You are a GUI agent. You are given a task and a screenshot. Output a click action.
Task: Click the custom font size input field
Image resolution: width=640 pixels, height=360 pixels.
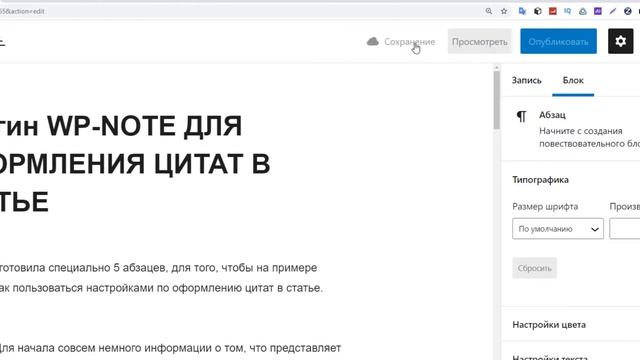[624, 229]
